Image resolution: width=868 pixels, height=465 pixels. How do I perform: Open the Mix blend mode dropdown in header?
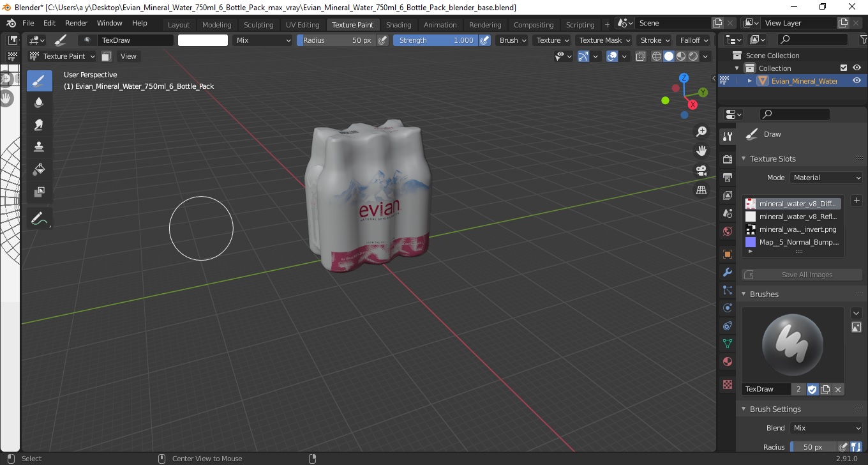(x=262, y=40)
